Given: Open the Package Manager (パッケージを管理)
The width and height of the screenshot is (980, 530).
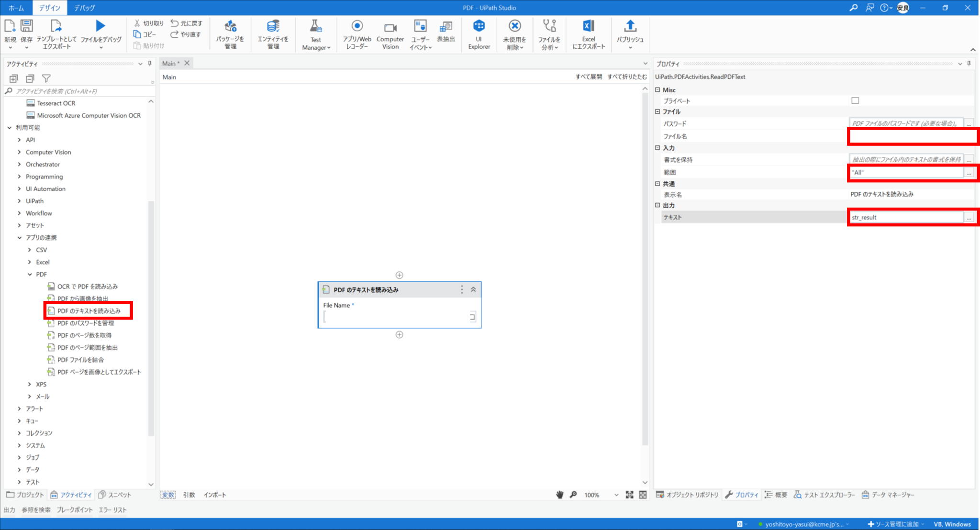Looking at the screenshot, I should point(230,33).
